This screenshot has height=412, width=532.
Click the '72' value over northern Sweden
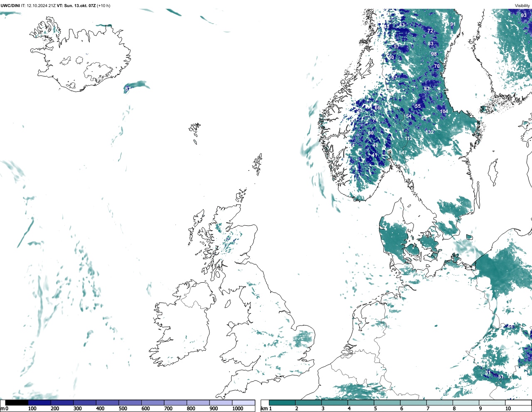pyautogui.click(x=430, y=31)
